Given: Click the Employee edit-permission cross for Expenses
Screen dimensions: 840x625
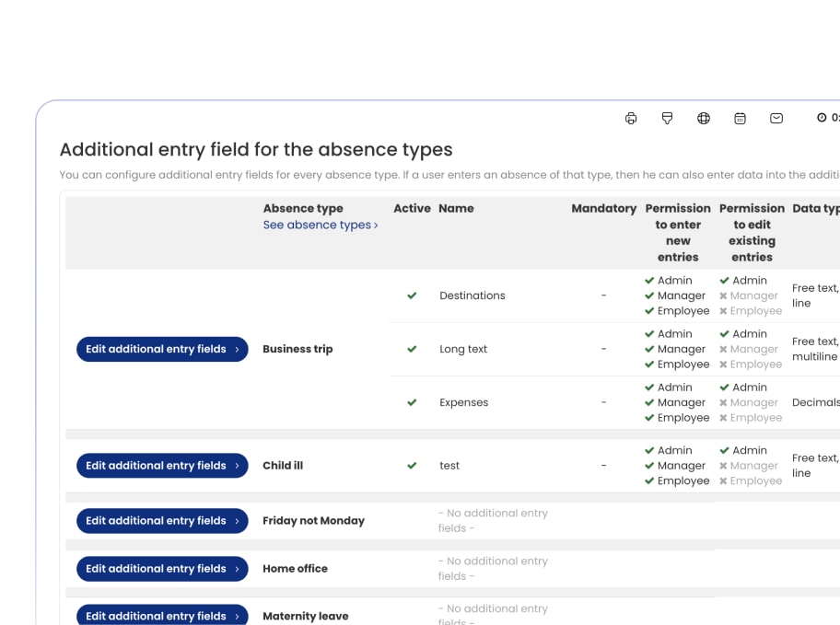Looking at the screenshot, I should [724, 418].
